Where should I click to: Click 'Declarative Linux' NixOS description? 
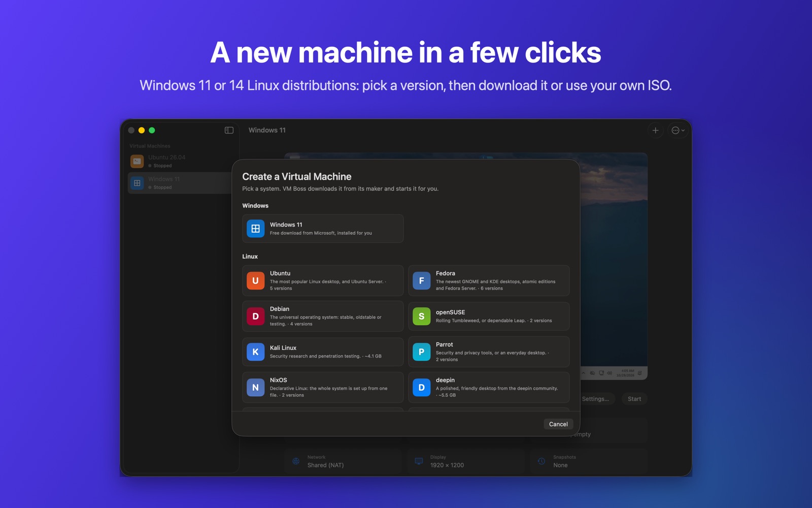click(x=328, y=392)
